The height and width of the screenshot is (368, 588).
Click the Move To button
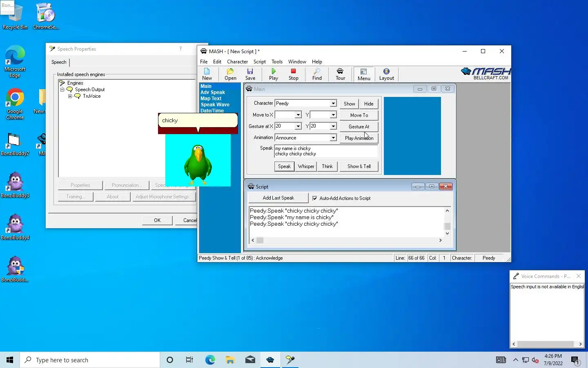[359, 115]
